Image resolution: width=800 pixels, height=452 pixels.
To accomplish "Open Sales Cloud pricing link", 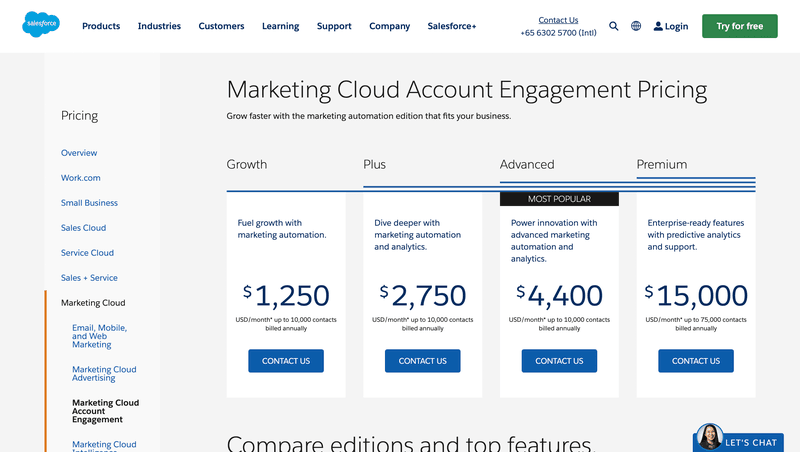I will click(83, 228).
